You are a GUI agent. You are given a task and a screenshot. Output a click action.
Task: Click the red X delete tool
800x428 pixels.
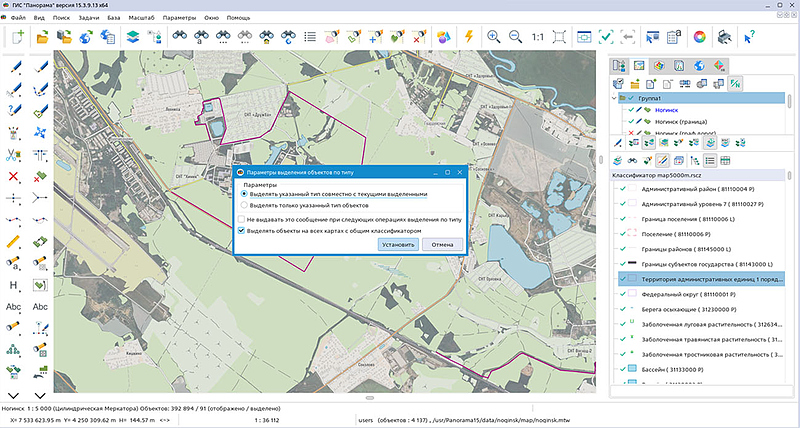pos(14,177)
